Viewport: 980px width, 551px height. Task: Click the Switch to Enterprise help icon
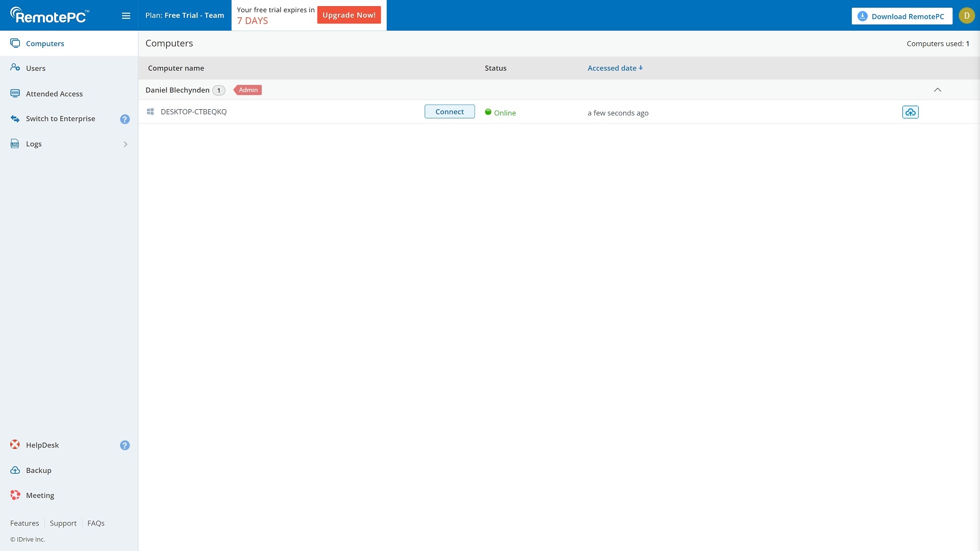[125, 119]
